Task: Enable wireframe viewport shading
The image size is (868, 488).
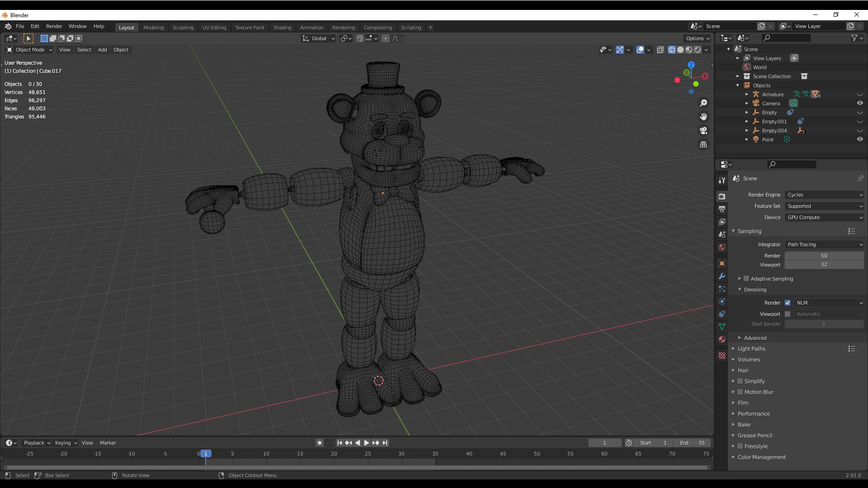Action: (x=672, y=50)
